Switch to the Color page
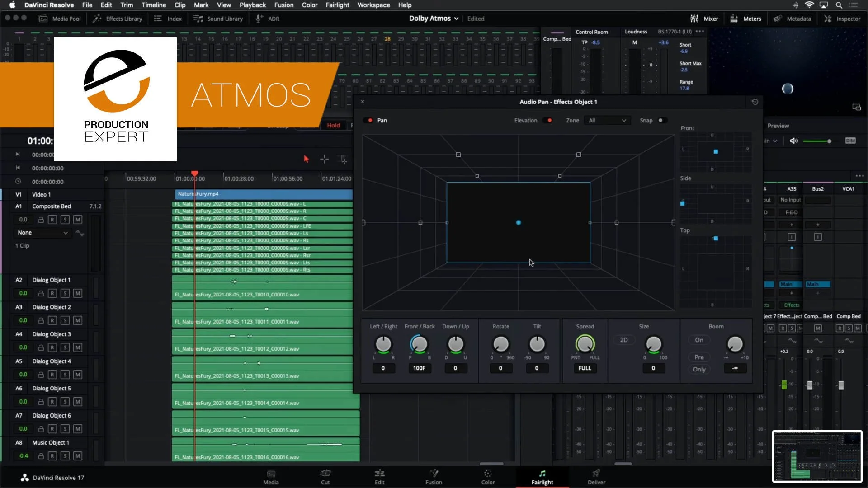Screen dimensions: 868x488 coord(488,477)
